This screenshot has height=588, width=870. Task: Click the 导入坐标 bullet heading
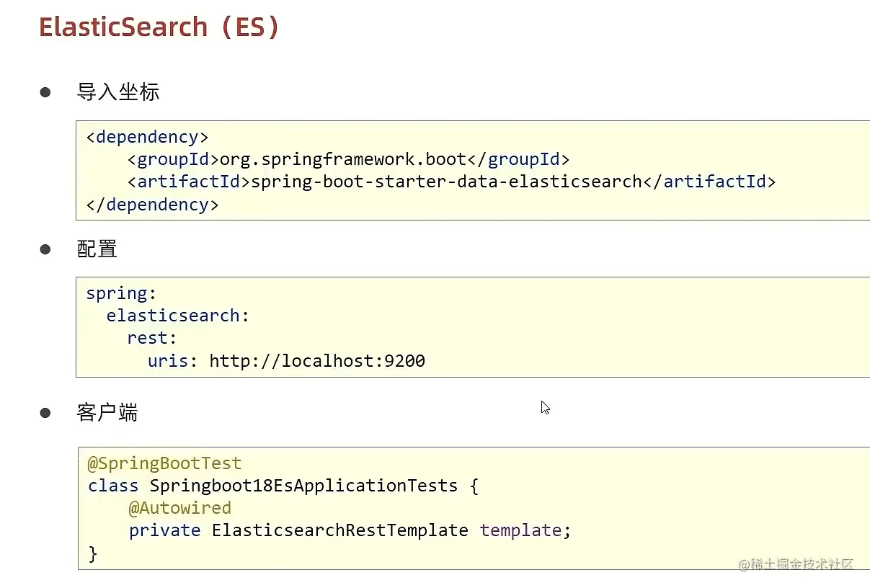[x=118, y=92]
